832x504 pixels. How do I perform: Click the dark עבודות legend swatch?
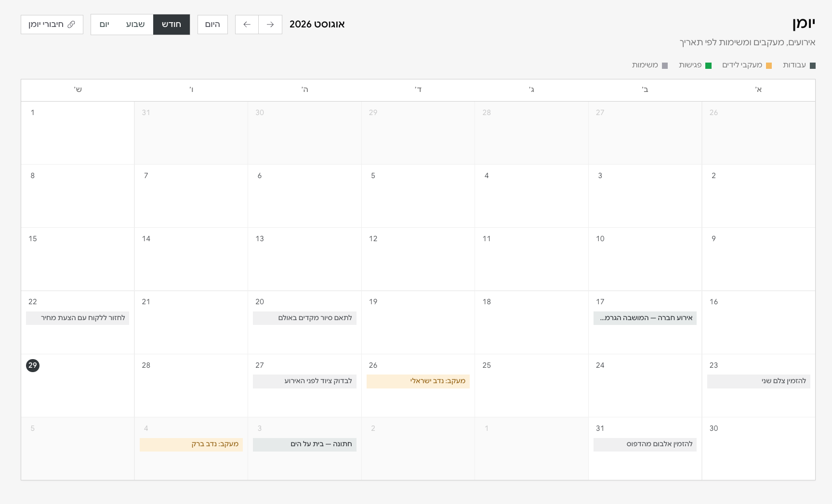(x=813, y=66)
